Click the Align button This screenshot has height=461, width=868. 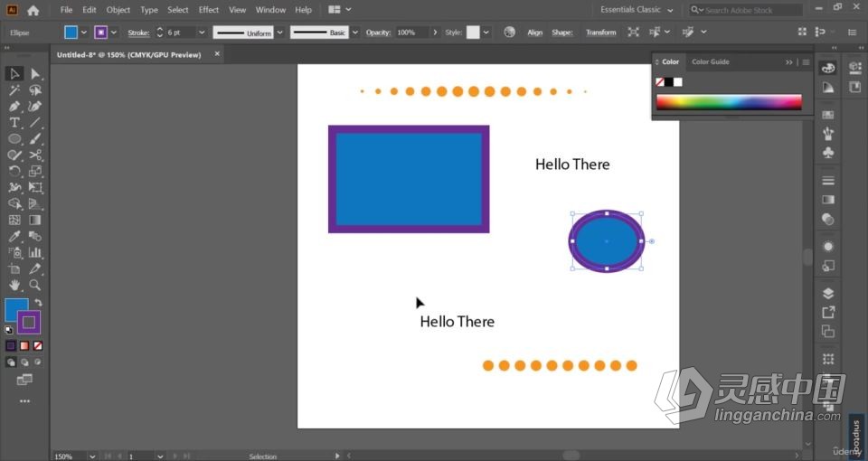point(534,33)
